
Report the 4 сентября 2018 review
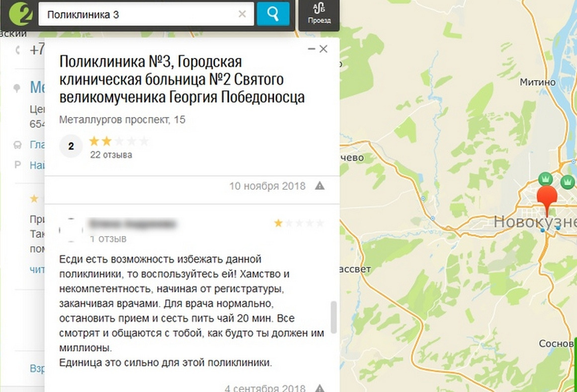pos(320,388)
